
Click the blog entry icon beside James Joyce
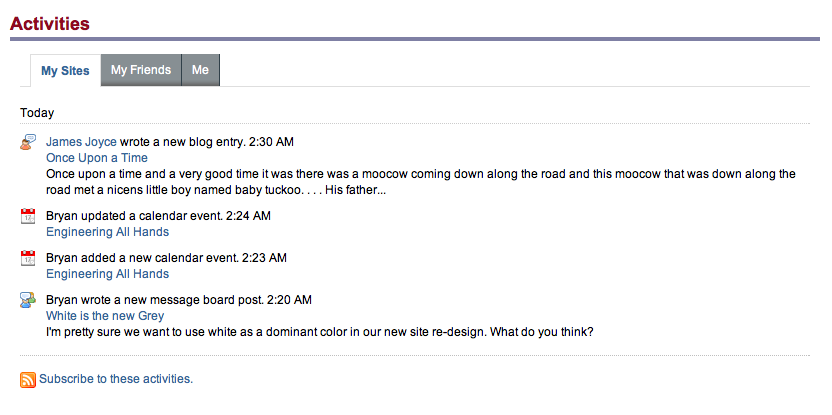[28, 142]
